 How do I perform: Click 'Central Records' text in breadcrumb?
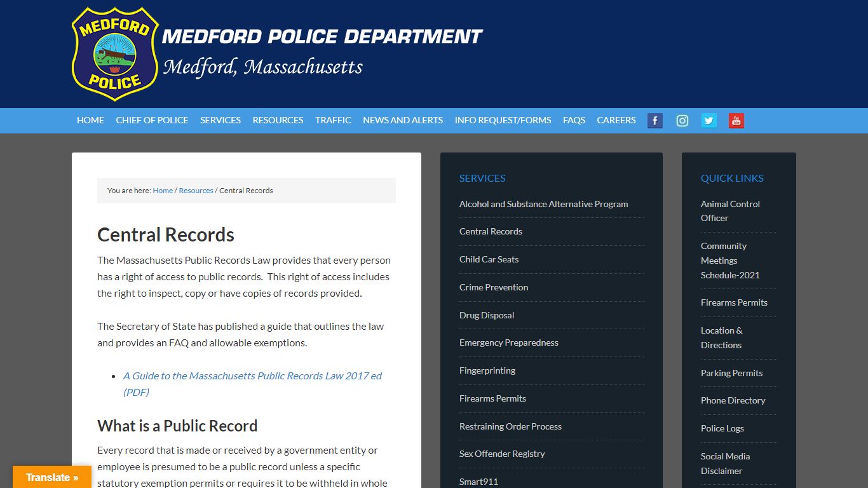click(x=246, y=191)
